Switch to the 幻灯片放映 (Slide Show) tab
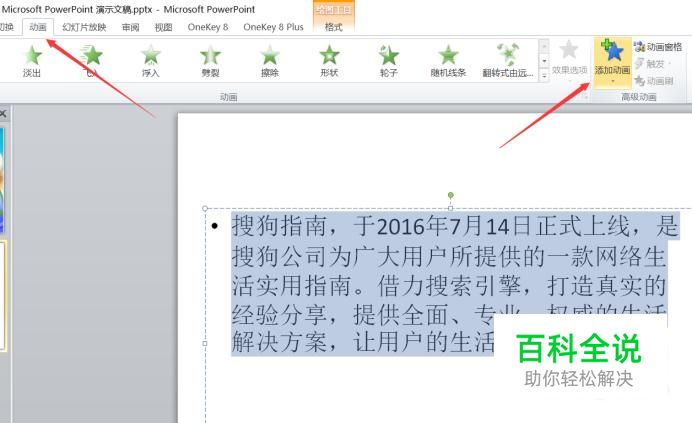The width and height of the screenshot is (692, 423). tap(84, 27)
